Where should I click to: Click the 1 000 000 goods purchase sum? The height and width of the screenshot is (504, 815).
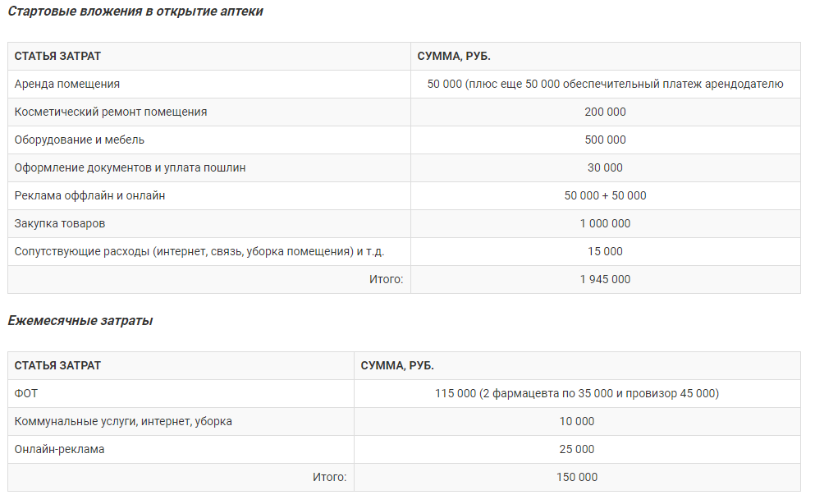click(605, 223)
